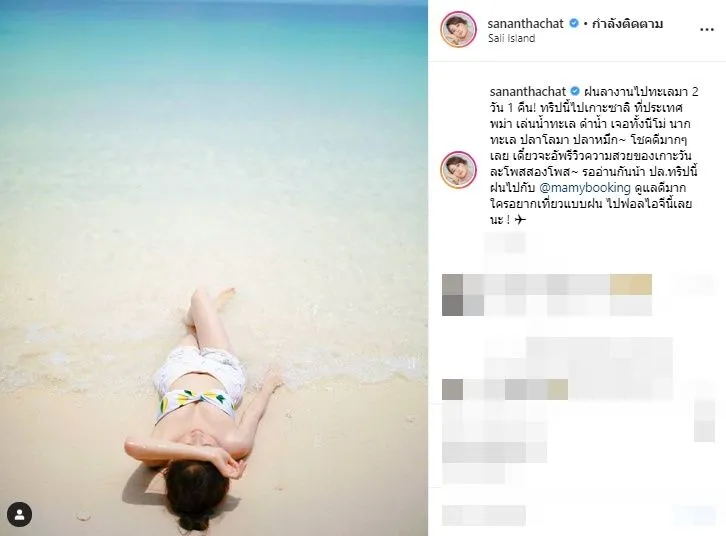Toggle the กำลังติดตาม following status
This screenshot has height=536, width=726.
tap(628, 23)
